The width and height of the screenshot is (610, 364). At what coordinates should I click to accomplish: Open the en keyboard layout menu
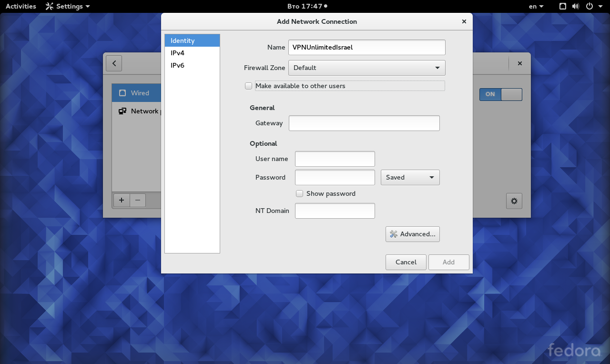[x=536, y=6]
